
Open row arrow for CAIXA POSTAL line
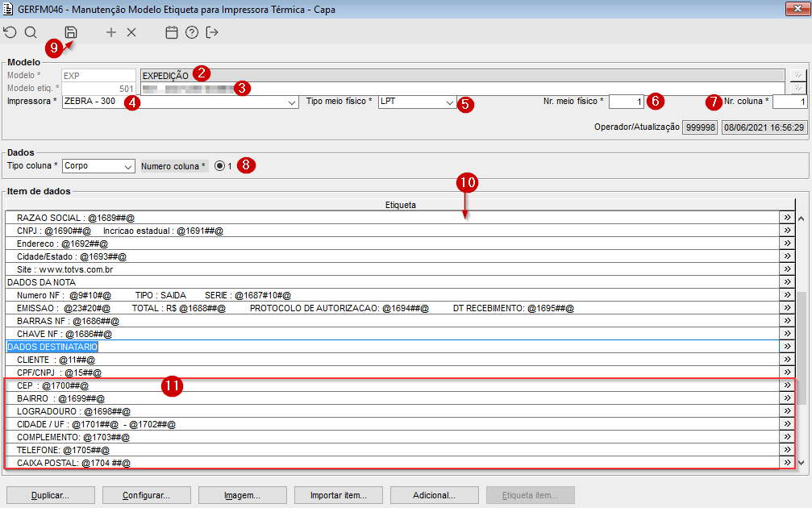click(x=787, y=462)
